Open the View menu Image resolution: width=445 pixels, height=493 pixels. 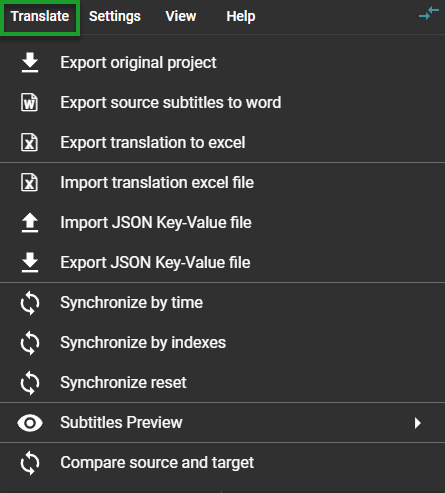[181, 16]
